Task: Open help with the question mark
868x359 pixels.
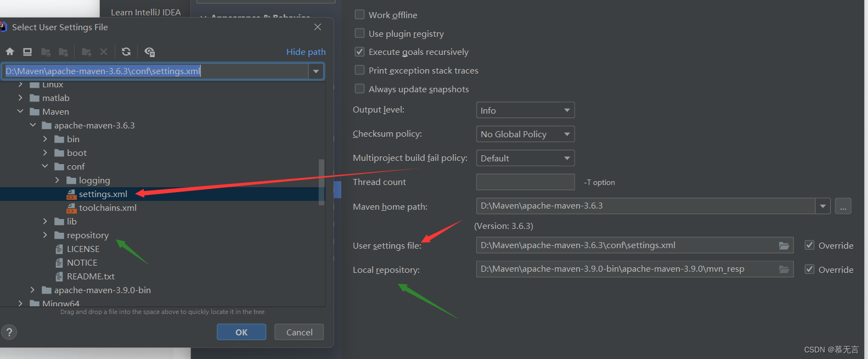Action: pos(9,332)
